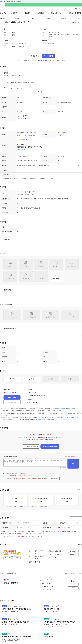Click the 거짓구인광고 신고 button
The height and width of the screenshot is (644, 82).
(76, 518)
